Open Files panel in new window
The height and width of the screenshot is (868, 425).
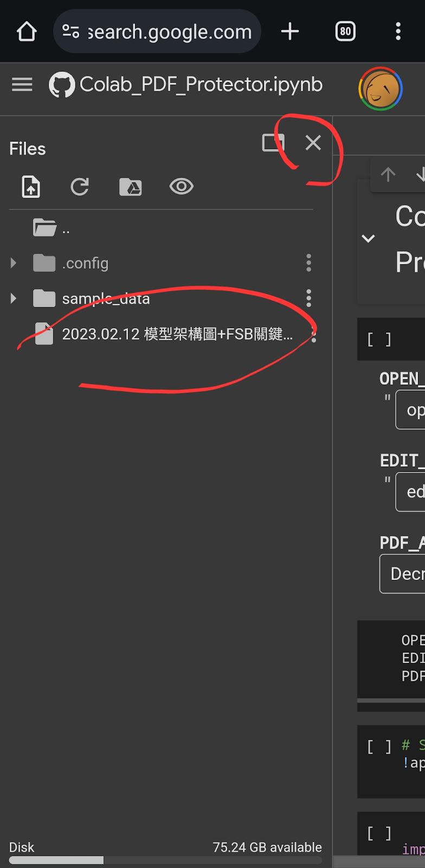pos(273,143)
